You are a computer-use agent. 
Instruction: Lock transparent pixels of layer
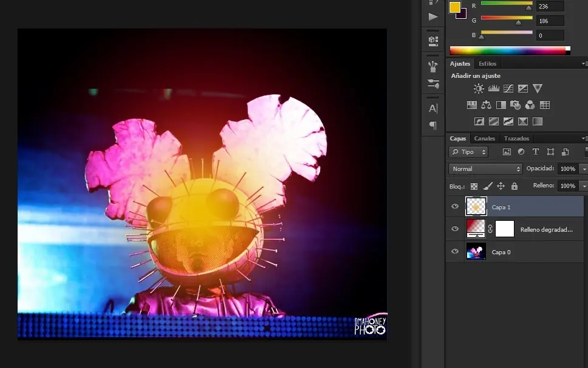[474, 186]
